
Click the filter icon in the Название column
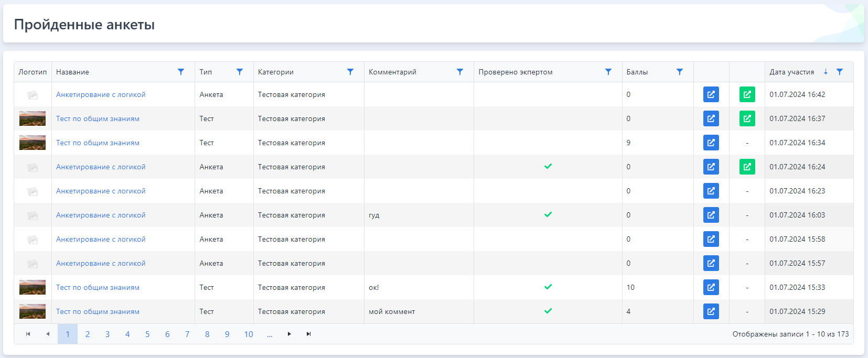click(x=181, y=72)
